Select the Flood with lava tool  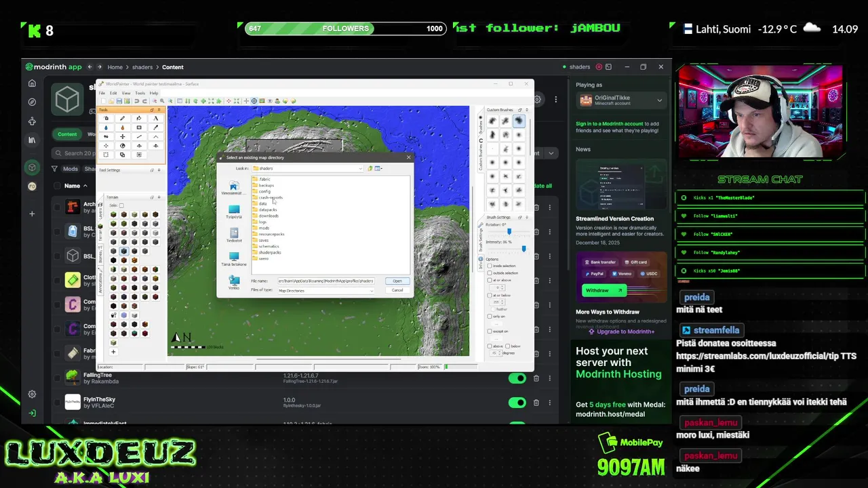(x=123, y=127)
